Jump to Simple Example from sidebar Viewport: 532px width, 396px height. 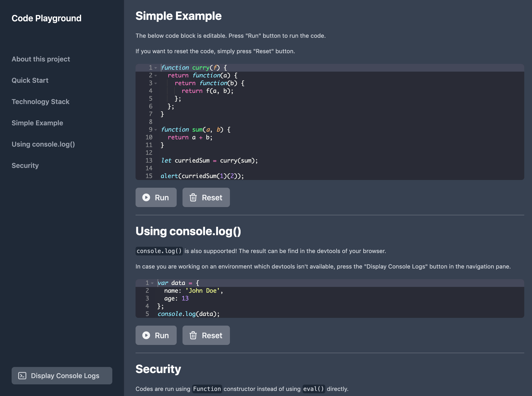coord(37,123)
